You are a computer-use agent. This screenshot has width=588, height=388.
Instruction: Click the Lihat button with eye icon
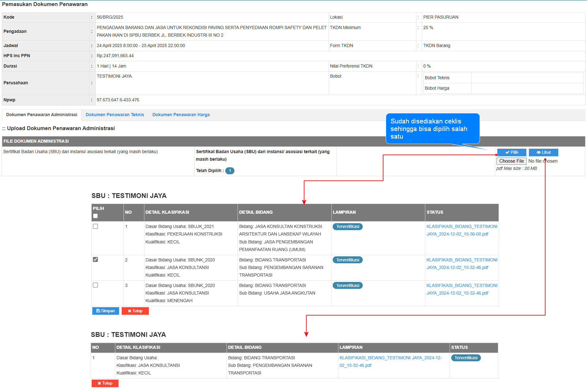coord(543,152)
